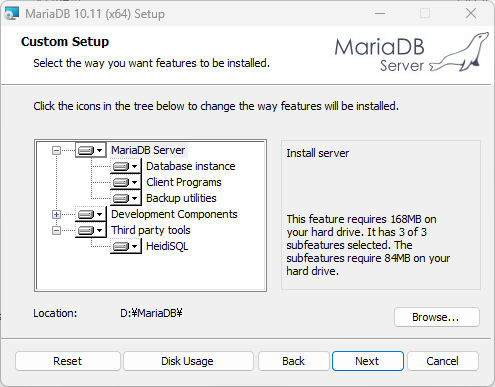Screen dimensions: 495x387
Task: Cancel the MariaDB setup
Action: (x=443, y=361)
